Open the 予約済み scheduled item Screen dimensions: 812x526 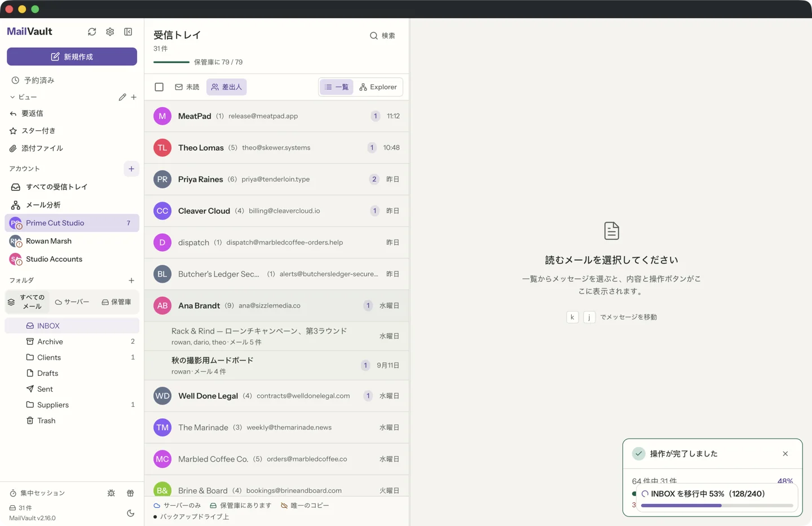click(x=72, y=80)
